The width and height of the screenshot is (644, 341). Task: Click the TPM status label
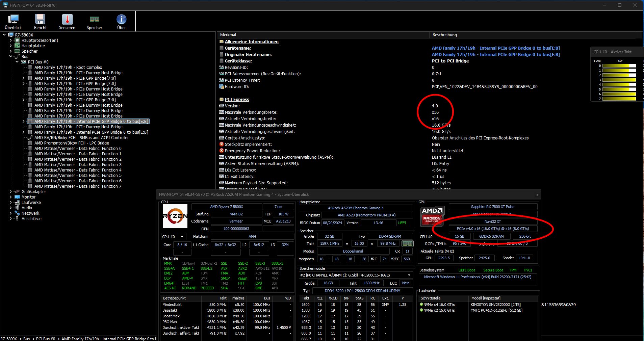point(513,270)
